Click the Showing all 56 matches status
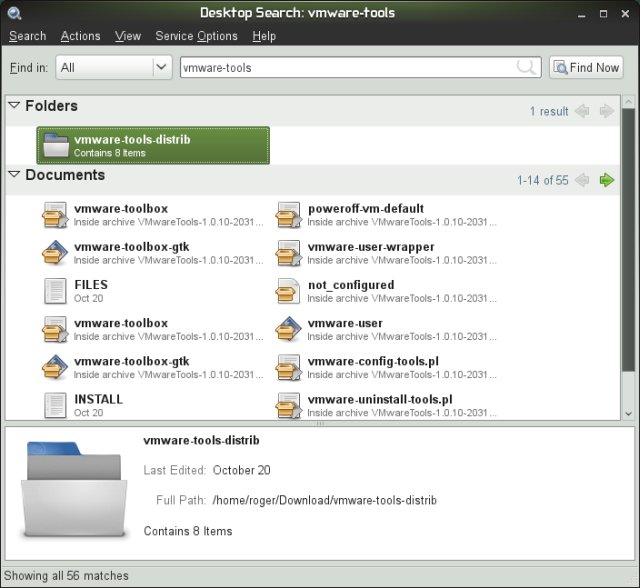 pyautogui.click(x=66, y=576)
